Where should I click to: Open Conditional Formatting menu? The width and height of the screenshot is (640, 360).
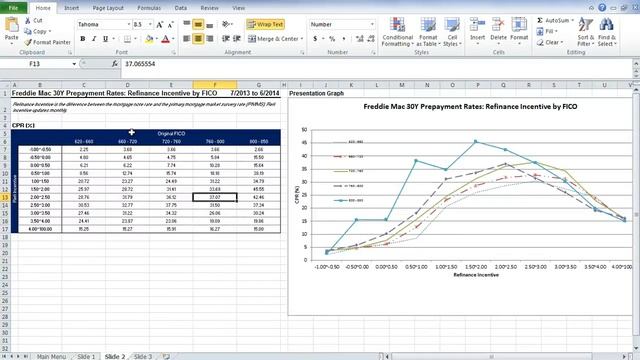click(x=398, y=32)
